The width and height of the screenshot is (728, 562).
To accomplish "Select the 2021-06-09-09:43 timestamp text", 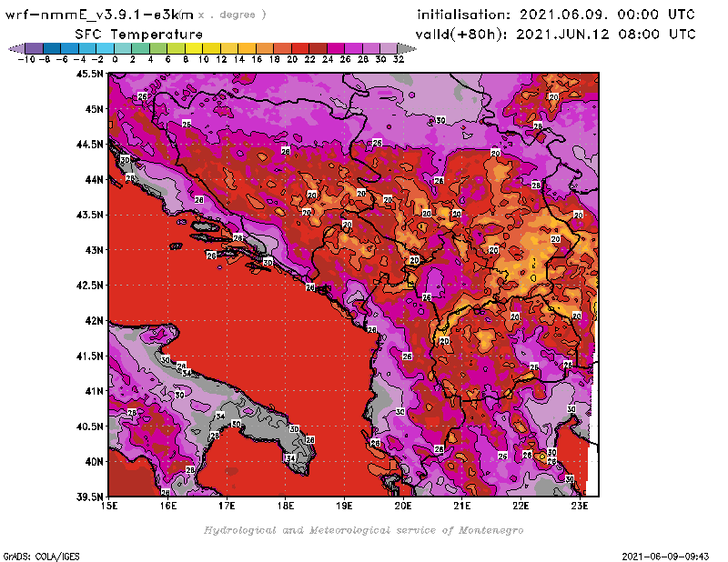I will click(665, 556).
